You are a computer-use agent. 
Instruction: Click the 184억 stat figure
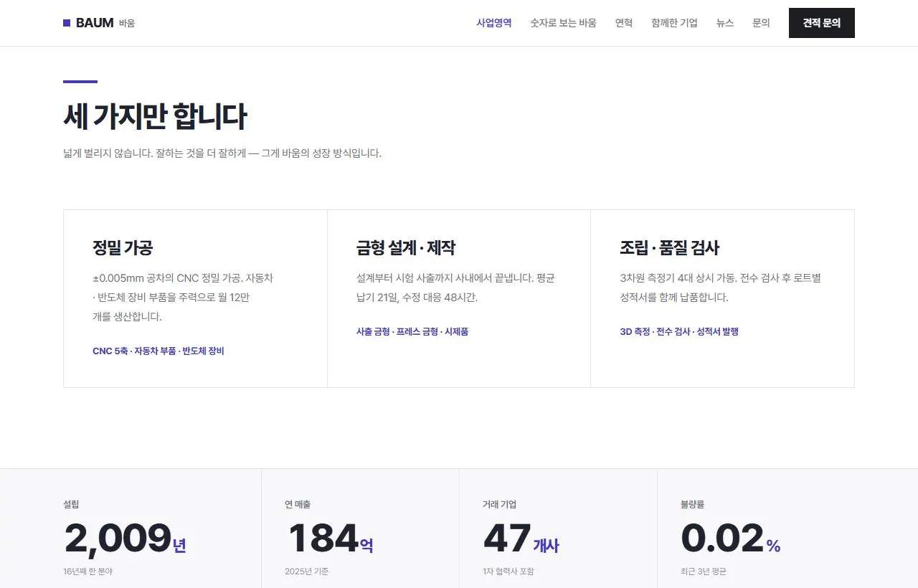[x=330, y=539]
